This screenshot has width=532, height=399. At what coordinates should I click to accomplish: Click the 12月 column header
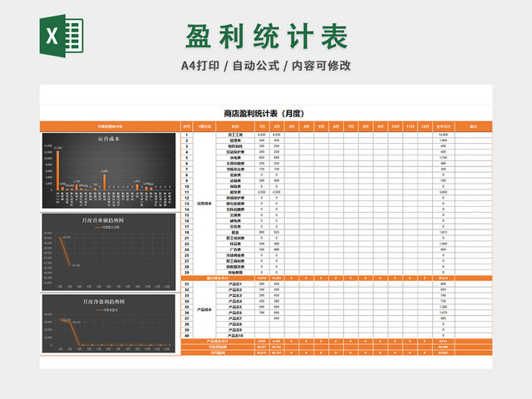coord(425,126)
